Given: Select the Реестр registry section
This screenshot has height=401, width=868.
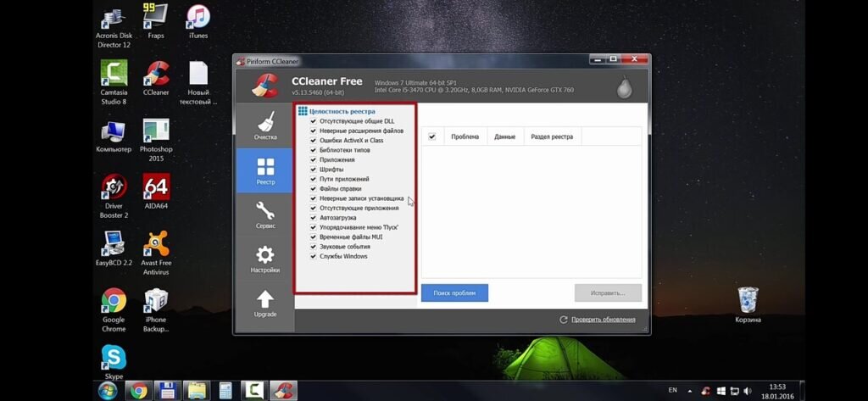Looking at the screenshot, I should [x=265, y=170].
